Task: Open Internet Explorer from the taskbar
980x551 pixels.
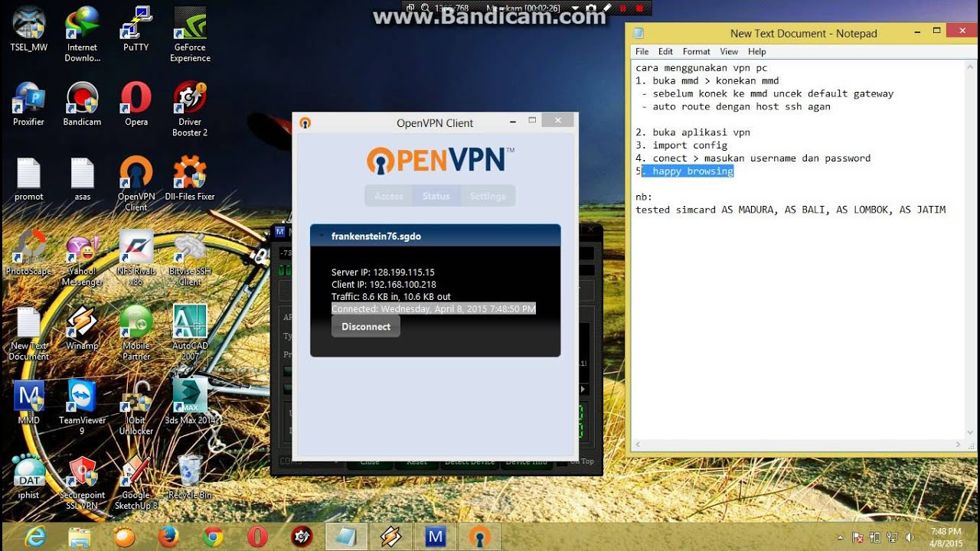Action: click(36, 536)
